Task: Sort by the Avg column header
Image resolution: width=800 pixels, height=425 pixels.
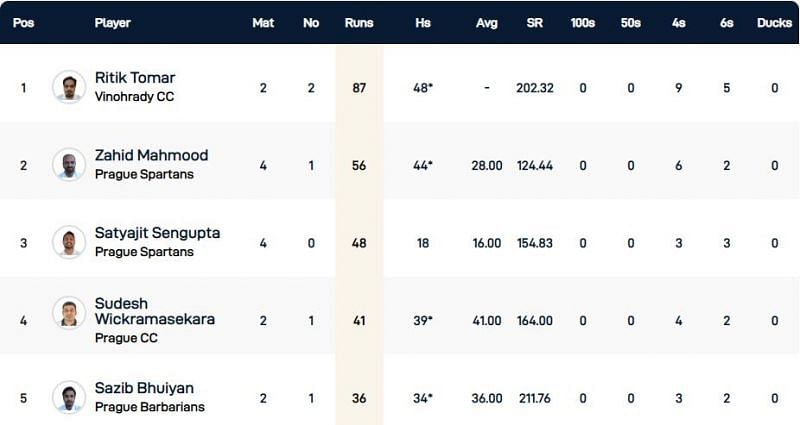Action: pyautogui.click(x=487, y=22)
